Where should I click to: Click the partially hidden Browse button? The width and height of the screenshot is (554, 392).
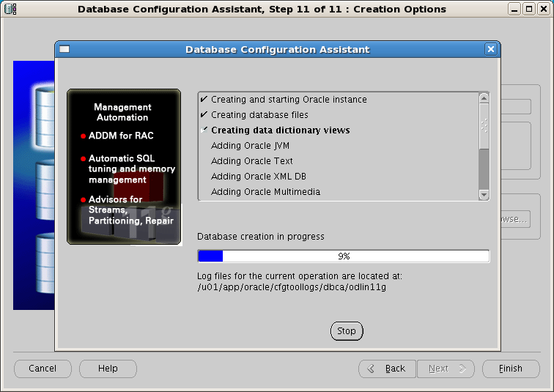(x=516, y=219)
